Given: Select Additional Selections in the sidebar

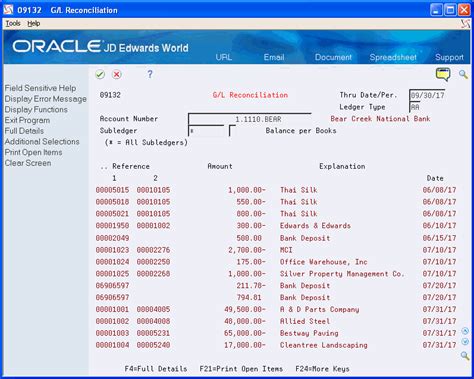Looking at the screenshot, I should tap(42, 142).
